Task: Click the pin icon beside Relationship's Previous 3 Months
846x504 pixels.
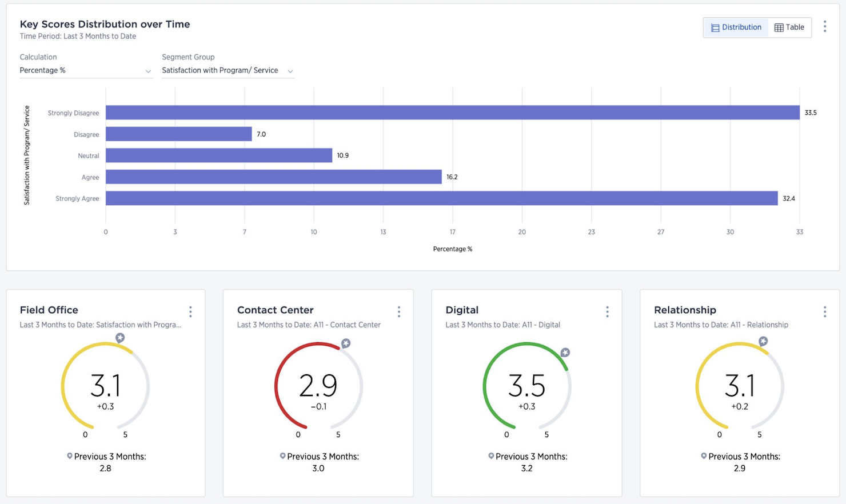Action: click(x=703, y=456)
